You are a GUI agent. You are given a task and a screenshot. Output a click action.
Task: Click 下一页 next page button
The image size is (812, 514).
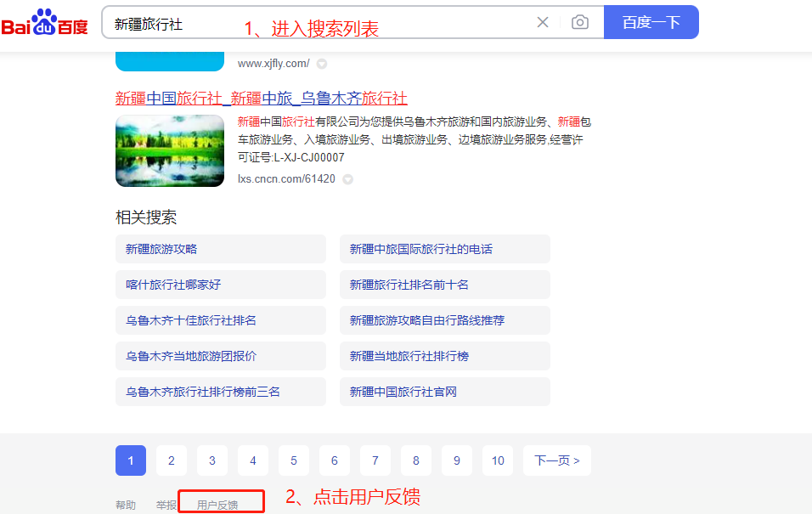pyautogui.click(x=556, y=460)
